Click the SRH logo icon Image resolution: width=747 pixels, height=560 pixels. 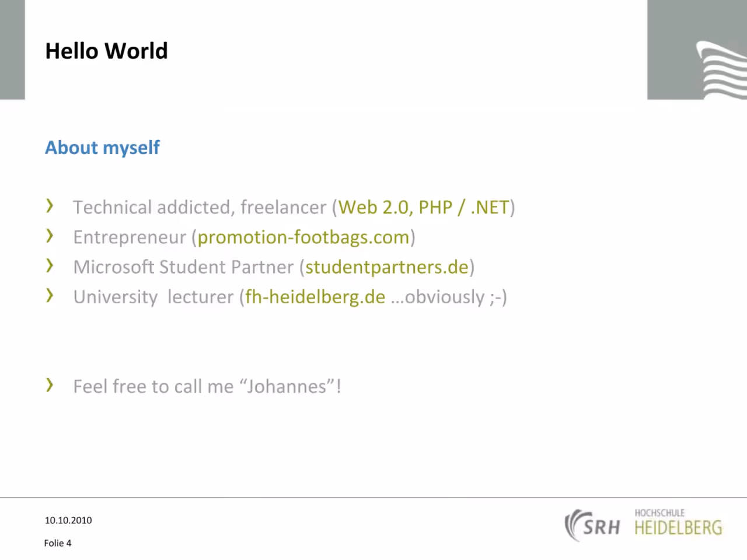(592, 525)
